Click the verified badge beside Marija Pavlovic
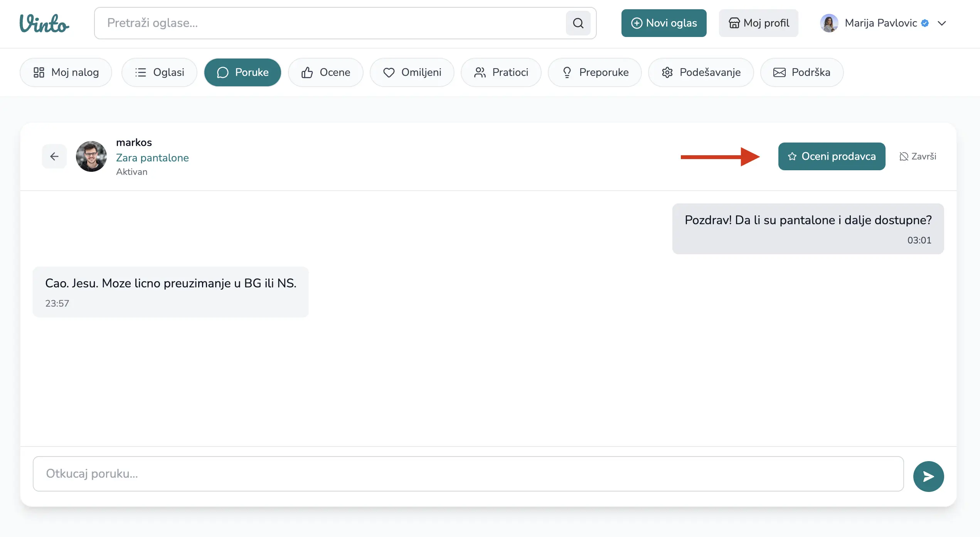 (x=925, y=23)
